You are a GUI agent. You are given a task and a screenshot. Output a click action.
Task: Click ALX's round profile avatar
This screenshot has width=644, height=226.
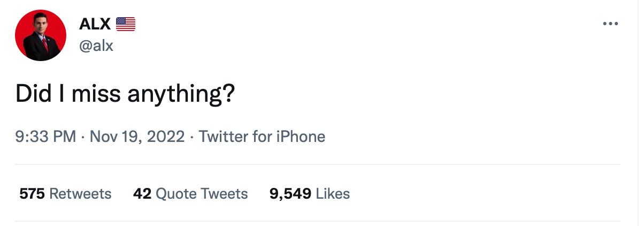pos(41,35)
